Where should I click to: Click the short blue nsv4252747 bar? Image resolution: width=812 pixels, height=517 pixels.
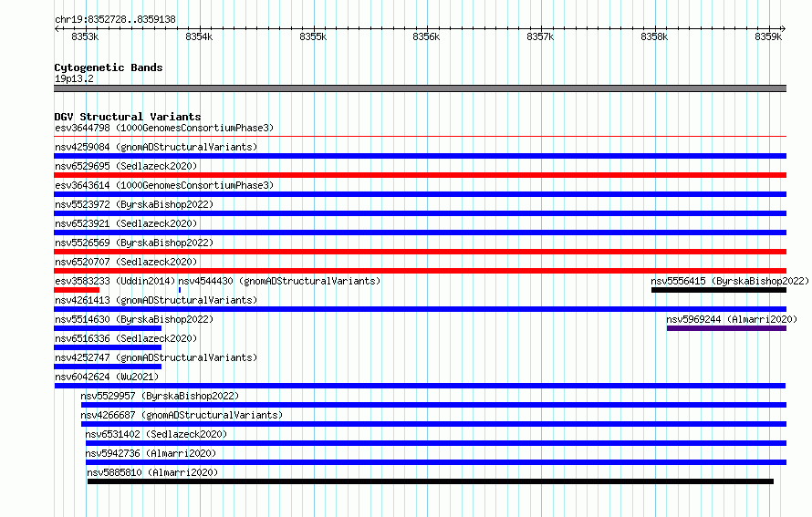pos(108,367)
